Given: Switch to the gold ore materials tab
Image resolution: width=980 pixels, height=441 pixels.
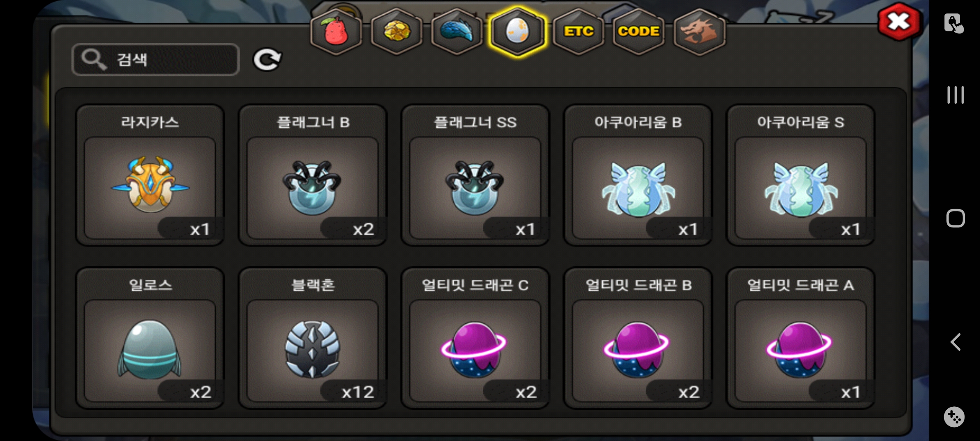Looking at the screenshot, I should coord(396,31).
